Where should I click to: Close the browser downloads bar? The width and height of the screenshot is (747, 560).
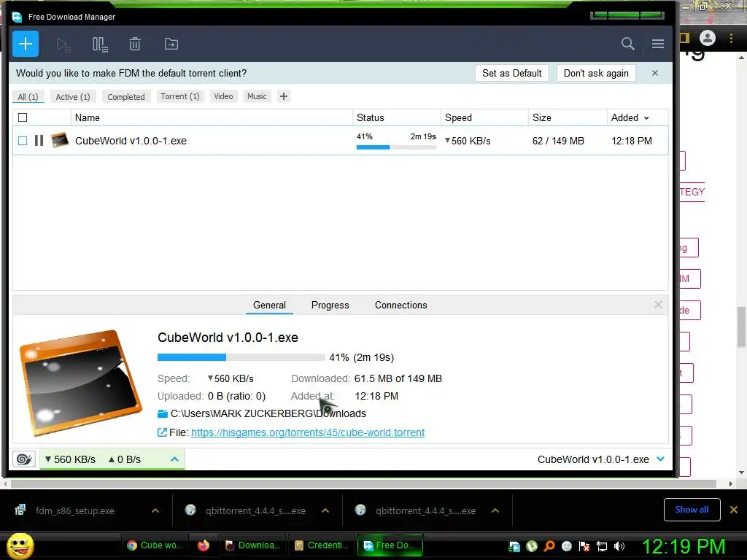click(x=734, y=510)
